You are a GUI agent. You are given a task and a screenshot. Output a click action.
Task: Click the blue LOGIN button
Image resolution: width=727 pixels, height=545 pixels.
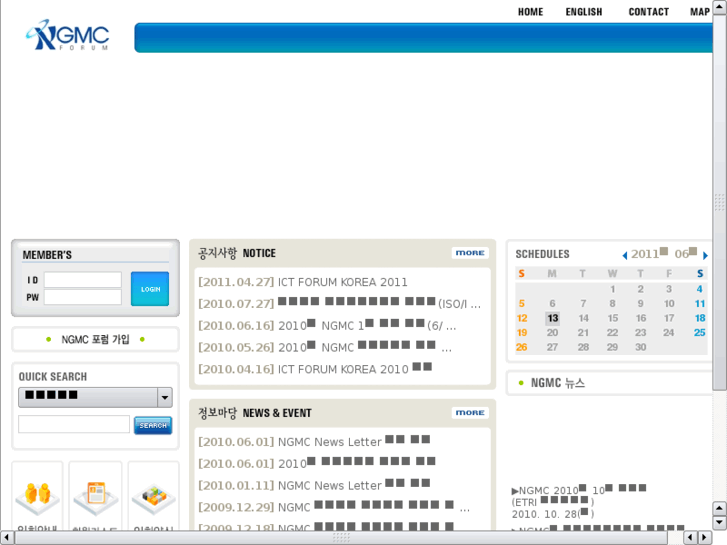point(150,289)
